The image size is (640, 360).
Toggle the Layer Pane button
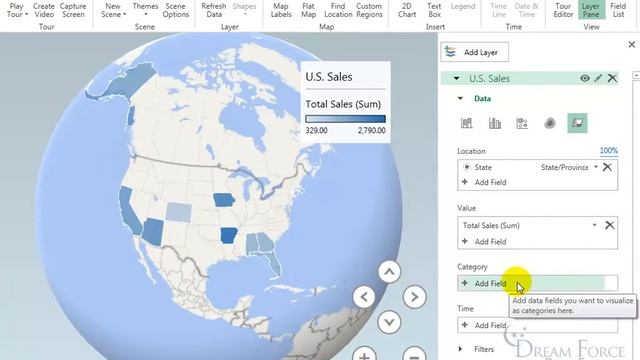tap(591, 10)
